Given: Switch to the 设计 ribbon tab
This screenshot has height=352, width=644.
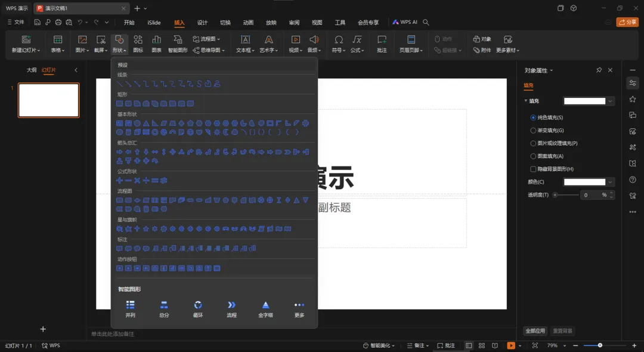Looking at the screenshot, I should (202, 23).
